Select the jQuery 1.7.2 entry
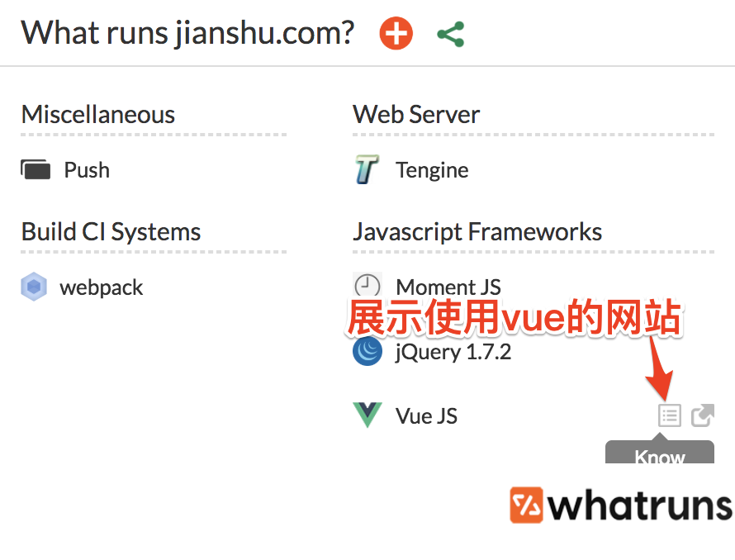 (432, 352)
